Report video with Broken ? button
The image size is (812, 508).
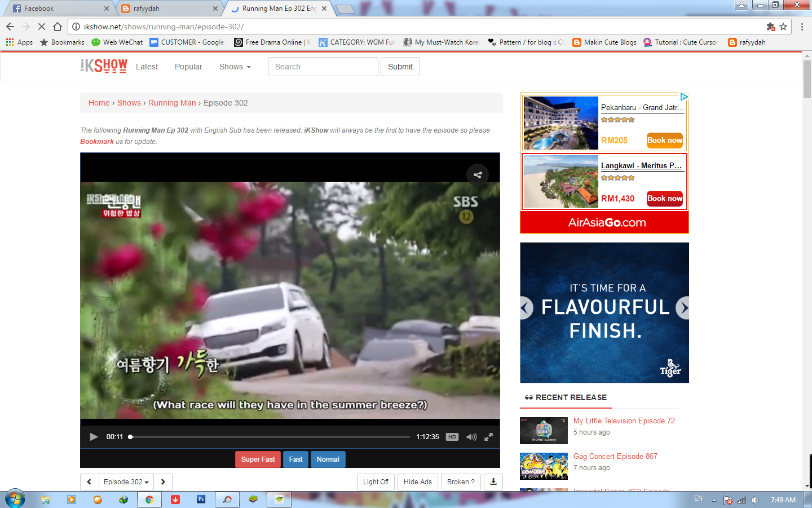(461, 482)
